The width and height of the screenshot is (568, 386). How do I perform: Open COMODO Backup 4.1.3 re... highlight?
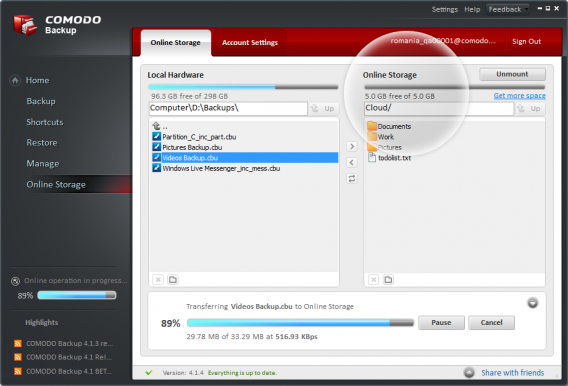coord(70,343)
